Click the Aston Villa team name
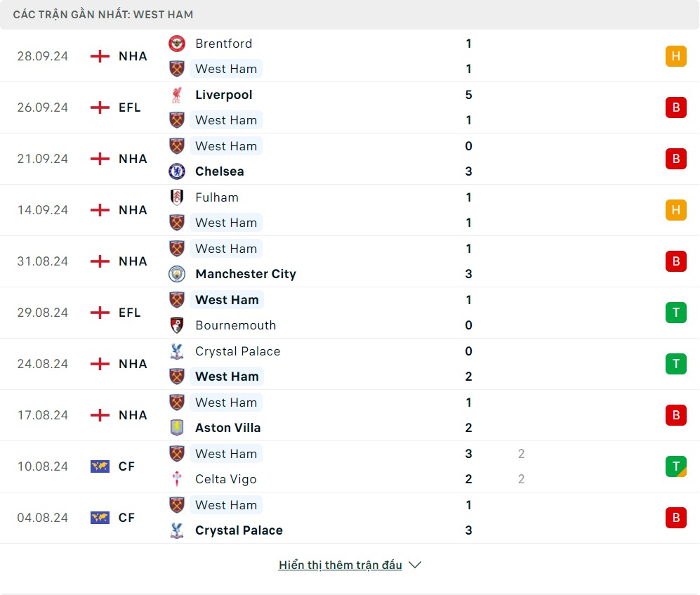Viewport: 700px width, 595px height. point(228,428)
